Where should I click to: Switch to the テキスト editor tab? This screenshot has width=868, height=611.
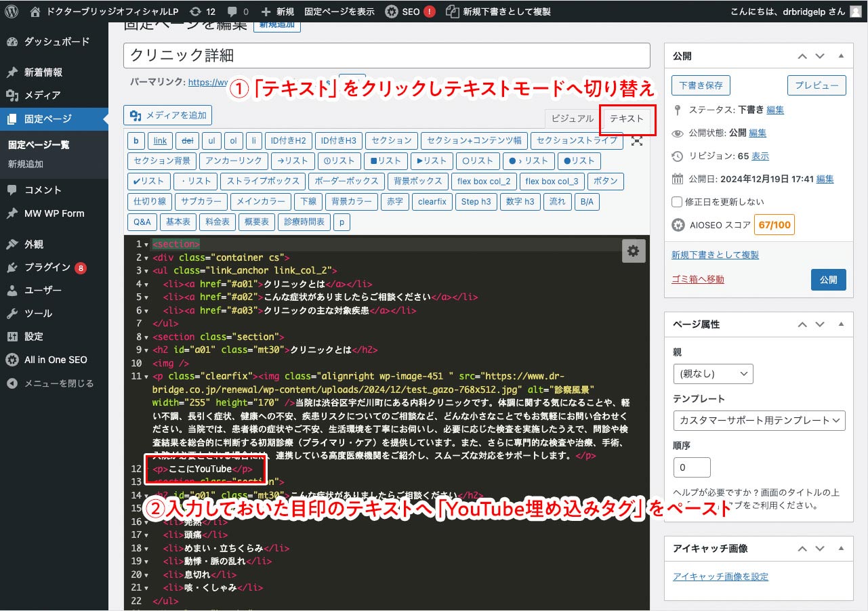click(x=627, y=119)
